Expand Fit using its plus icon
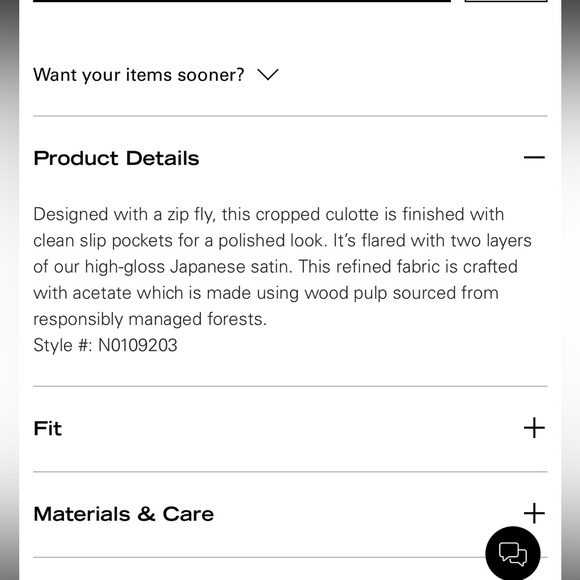580x580 pixels. click(x=534, y=428)
